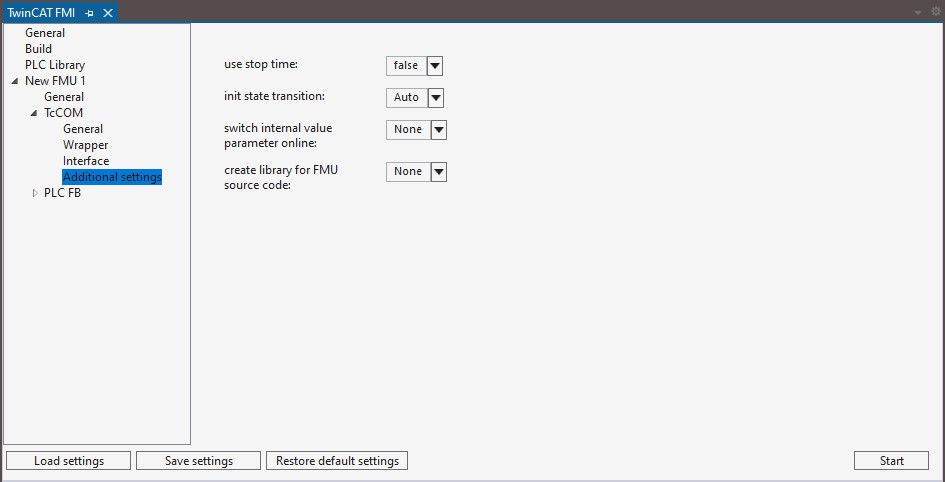Screen dimensions: 945x482
Task: Select PLC Library tree item
Action: [x=55, y=65]
